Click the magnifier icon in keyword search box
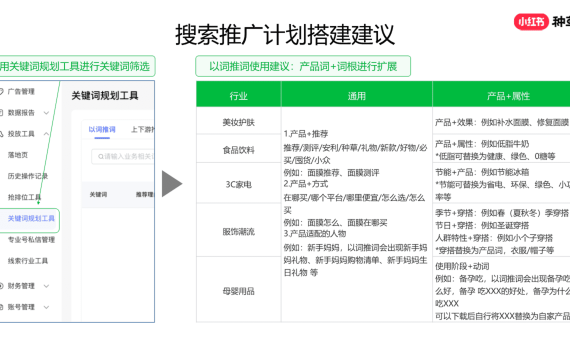The height and width of the screenshot is (360, 570). pos(101,157)
